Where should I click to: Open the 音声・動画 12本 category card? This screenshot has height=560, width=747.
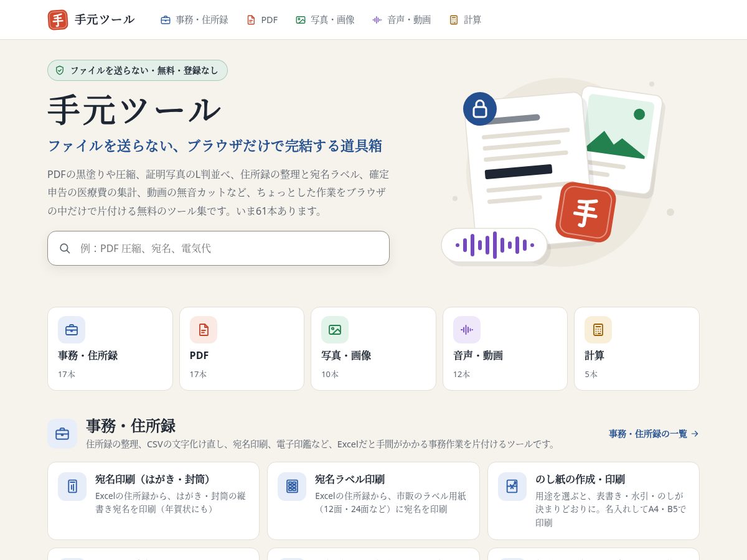tap(505, 348)
